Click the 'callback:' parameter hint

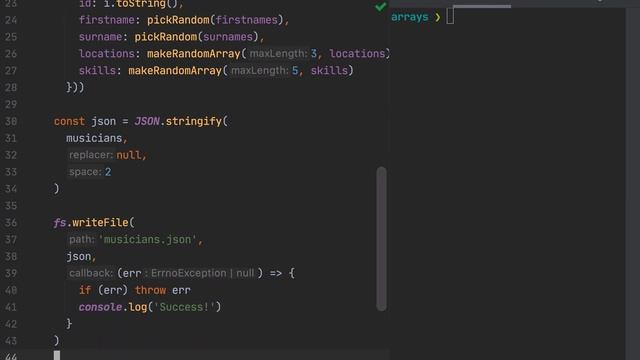90,273
